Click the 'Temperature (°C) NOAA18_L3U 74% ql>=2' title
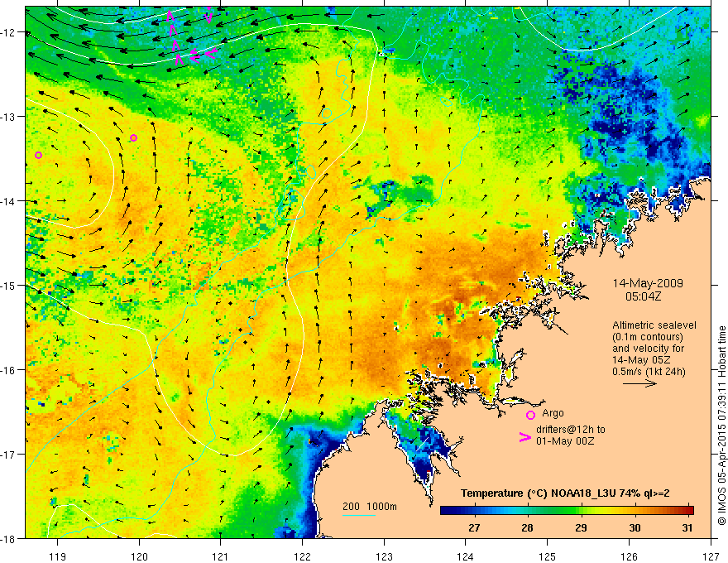The height and width of the screenshot is (563, 728). (565, 493)
